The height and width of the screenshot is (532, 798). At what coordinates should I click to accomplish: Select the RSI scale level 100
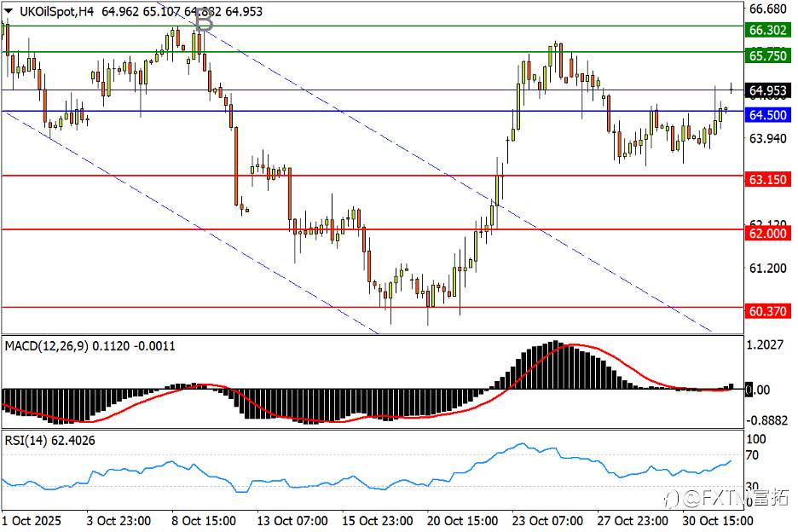755,439
